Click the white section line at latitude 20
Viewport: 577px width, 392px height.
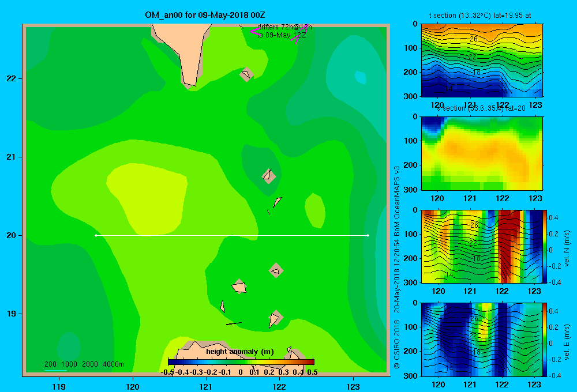coord(232,235)
